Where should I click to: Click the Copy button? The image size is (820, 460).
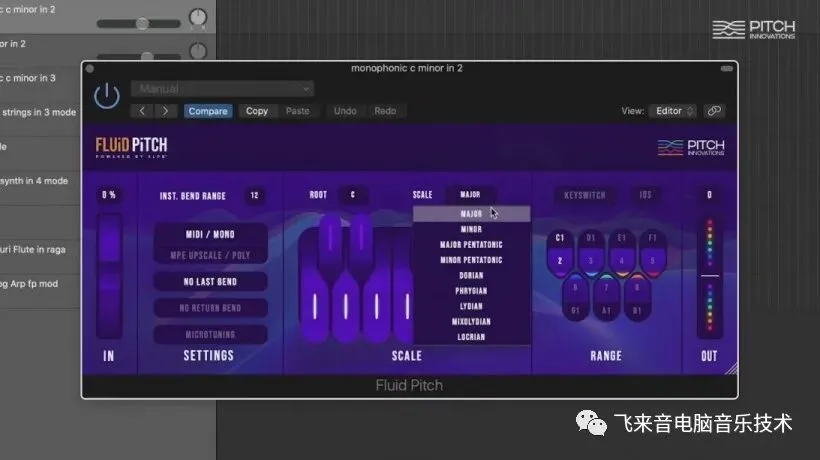[x=257, y=111]
